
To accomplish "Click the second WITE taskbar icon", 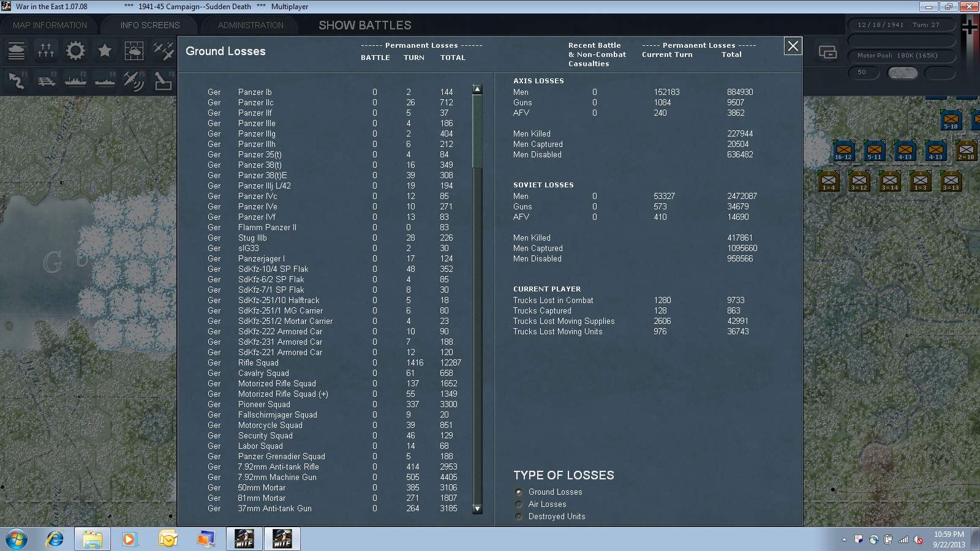I will [282, 539].
